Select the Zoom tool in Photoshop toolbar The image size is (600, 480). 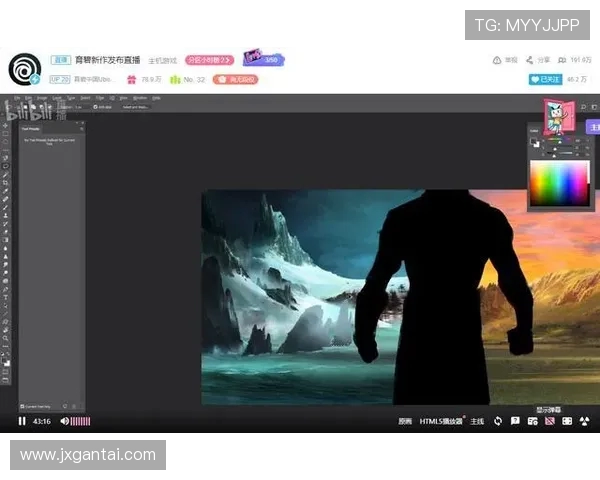click(x=6, y=338)
